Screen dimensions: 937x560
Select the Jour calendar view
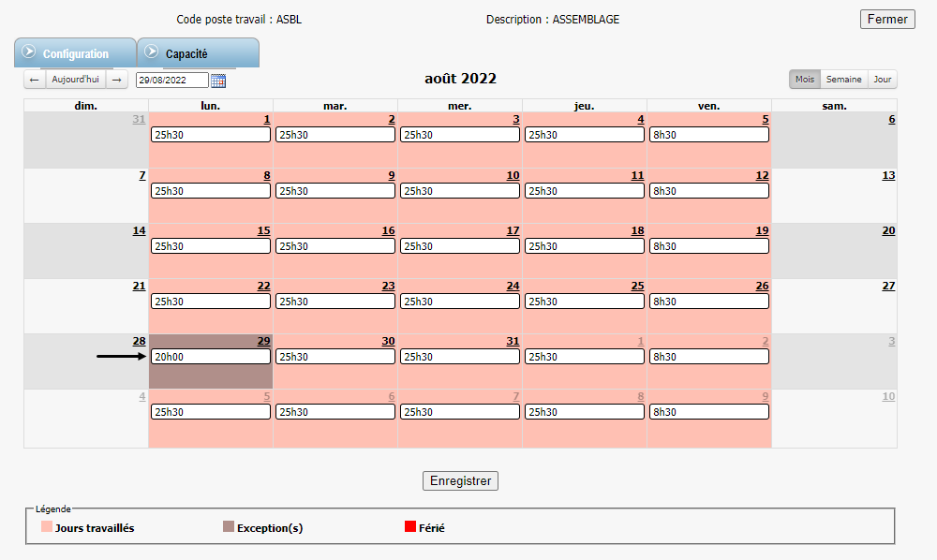tap(883, 80)
